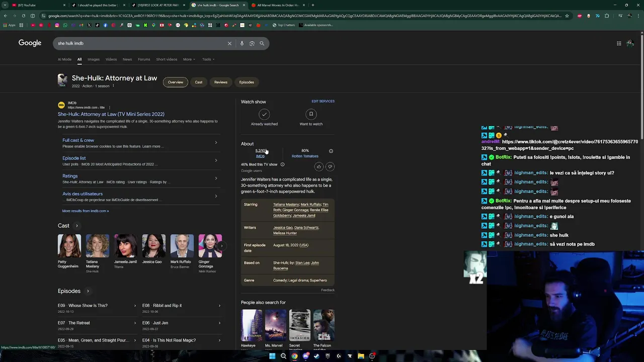Expand the More search filters dropdown
The width and height of the screenshot is (644, 362).
tap(189, 59)
